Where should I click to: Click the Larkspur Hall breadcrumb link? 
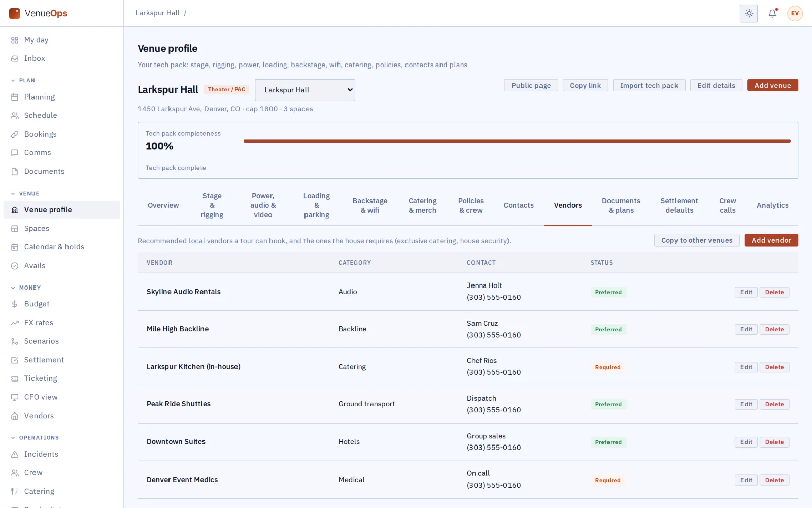coord(157,13)
